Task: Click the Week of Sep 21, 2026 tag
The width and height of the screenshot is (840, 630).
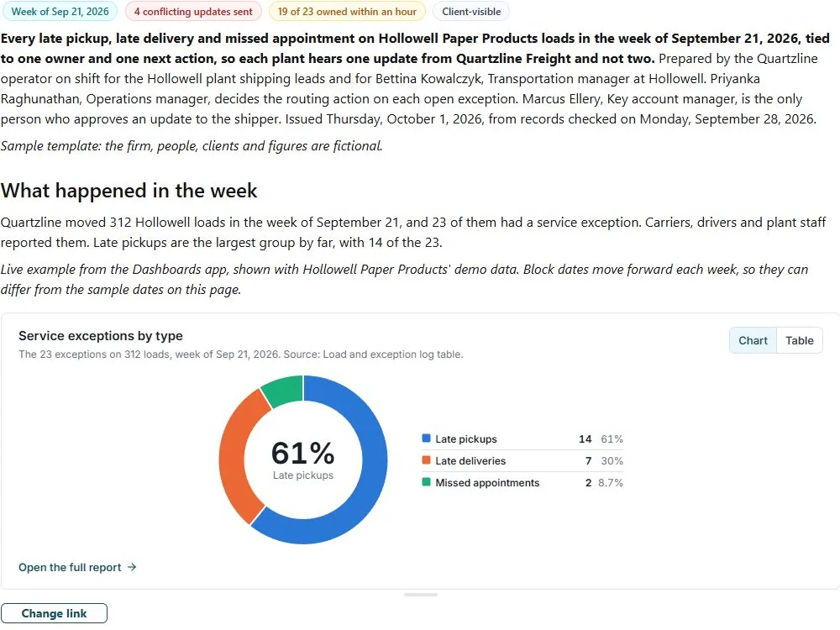Action: coord(60,11)
